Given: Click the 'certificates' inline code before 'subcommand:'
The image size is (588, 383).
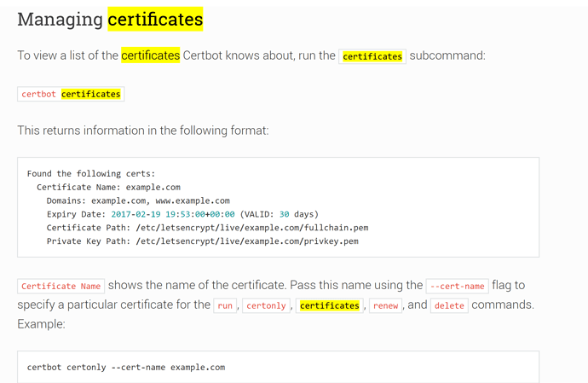Looking at the screenshot, I should tap(372, 56).
